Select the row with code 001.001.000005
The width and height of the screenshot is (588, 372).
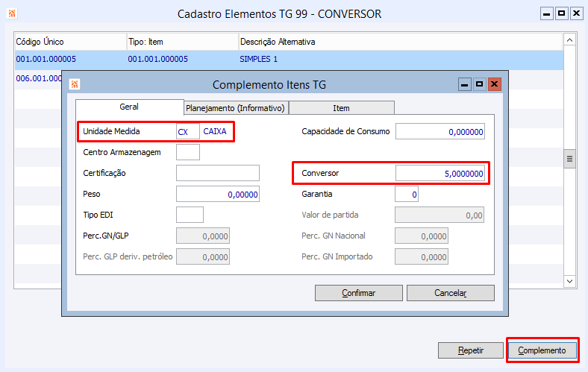[46, 59]
